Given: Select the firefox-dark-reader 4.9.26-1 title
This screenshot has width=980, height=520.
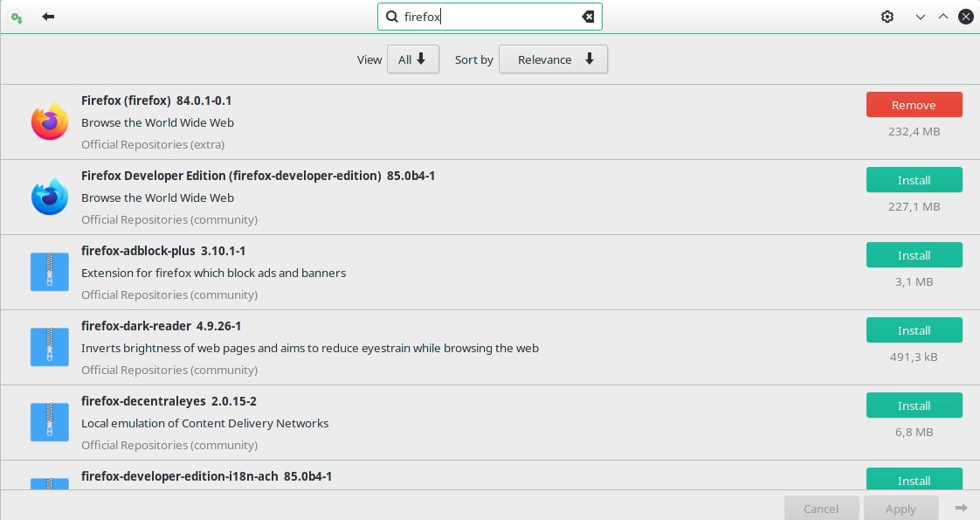Looking at the screenshot, I should click(x=162, y=326).
